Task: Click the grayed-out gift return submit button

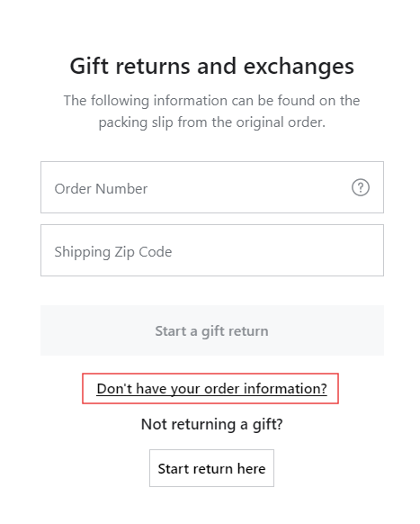Action: point(212,330)
